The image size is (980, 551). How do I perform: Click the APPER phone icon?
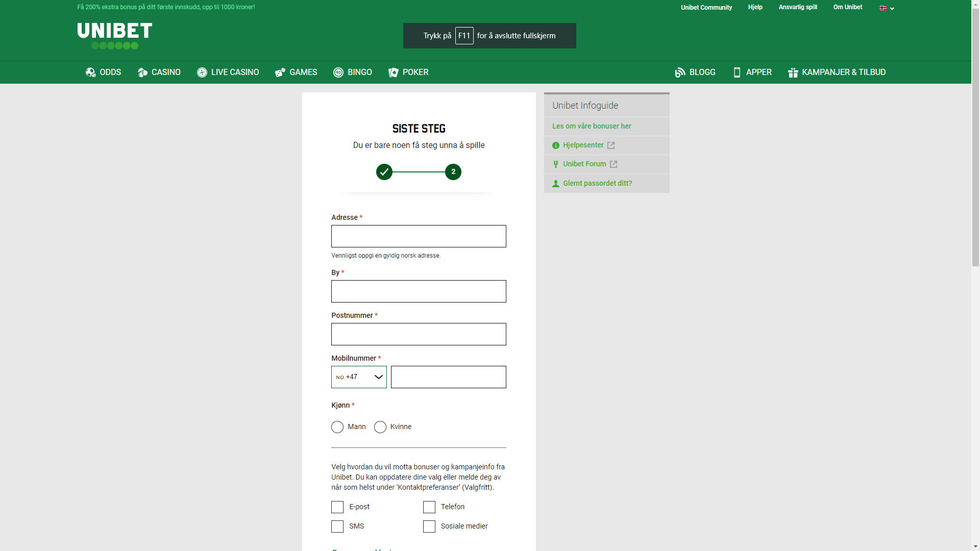pyautogui.click(x=737, y=72)
